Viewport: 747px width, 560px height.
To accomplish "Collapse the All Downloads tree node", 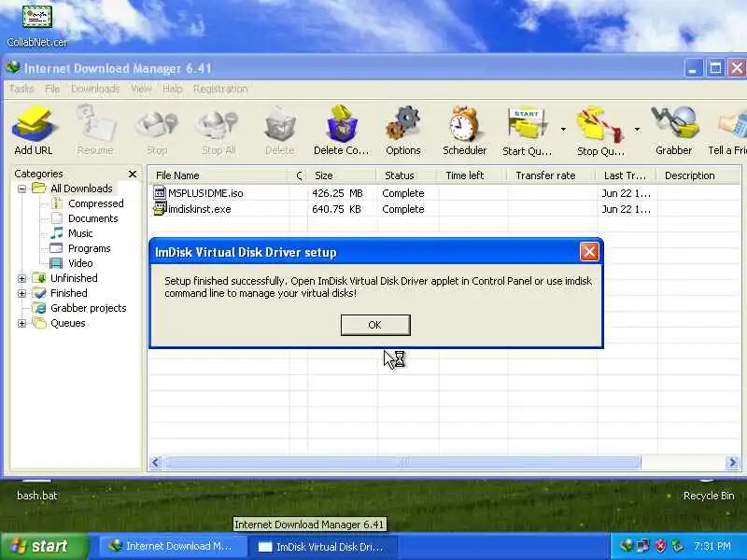I will (21, 189).
